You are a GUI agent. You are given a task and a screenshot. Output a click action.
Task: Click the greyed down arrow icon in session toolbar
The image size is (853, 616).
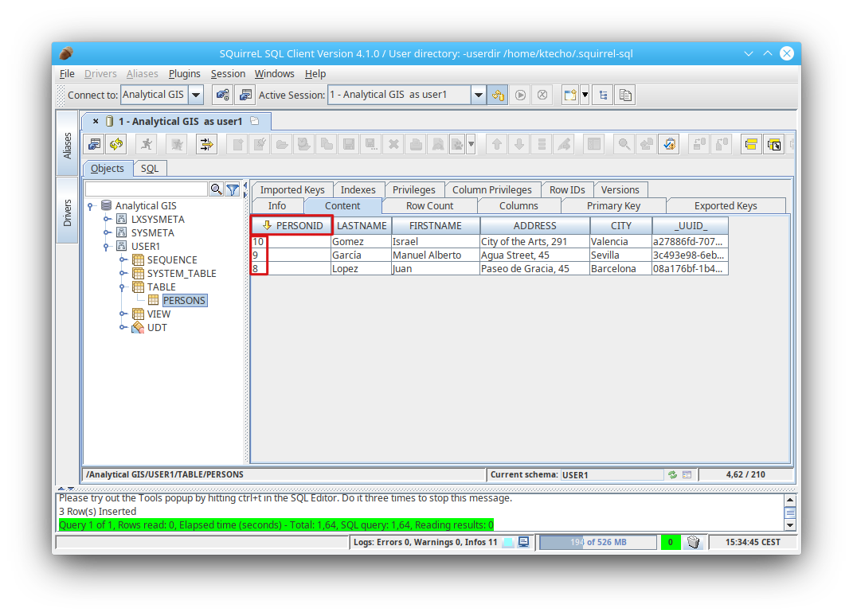(x=519, y=144)
